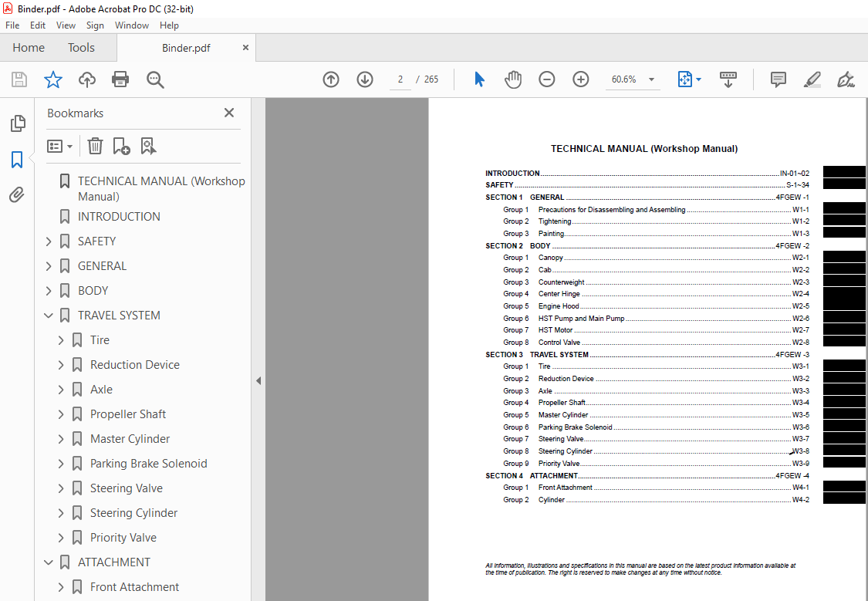Expand the GENERAL bookmark
Image resolution: width=868 pixels, height=601 pixels.
tap(49, 266)
